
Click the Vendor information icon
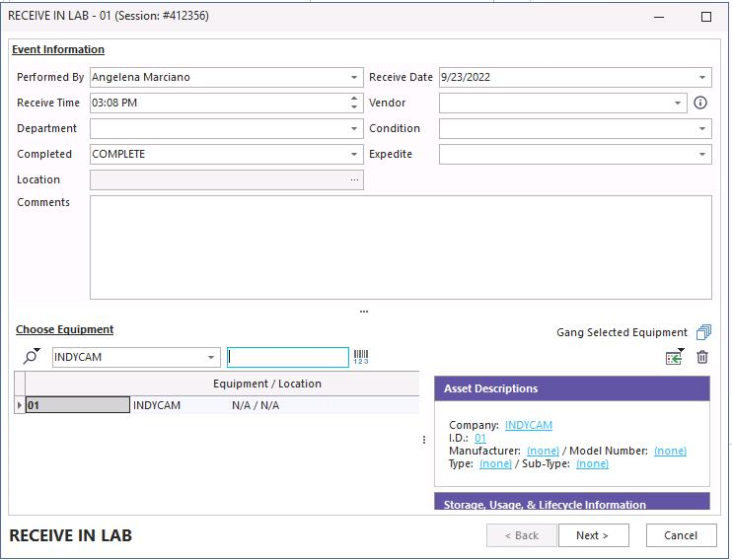pyautogui.click(x=700, y=103)
